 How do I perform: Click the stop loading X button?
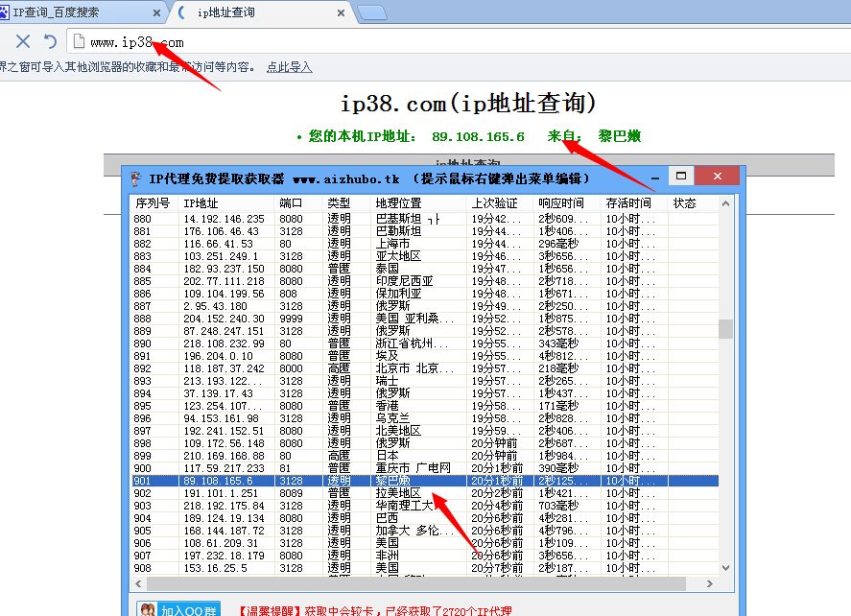(x=23, y=41)
